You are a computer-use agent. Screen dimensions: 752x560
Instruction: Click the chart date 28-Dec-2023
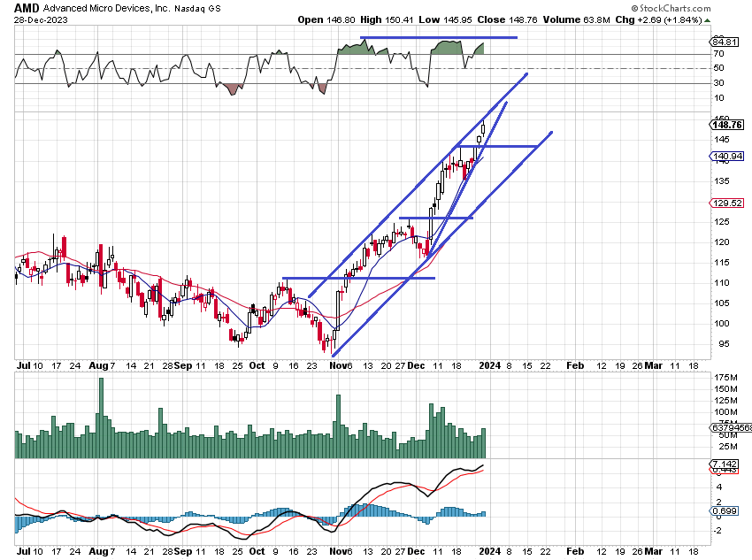coord(41,20)
